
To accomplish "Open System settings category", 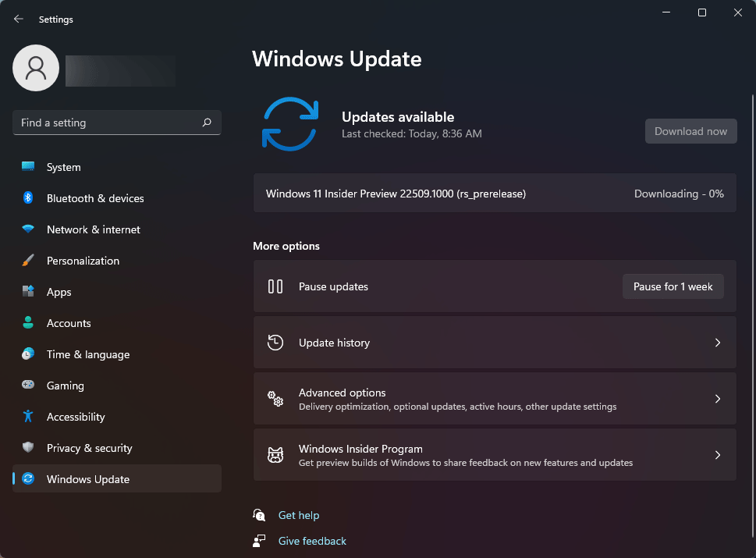I will (117, 167).
